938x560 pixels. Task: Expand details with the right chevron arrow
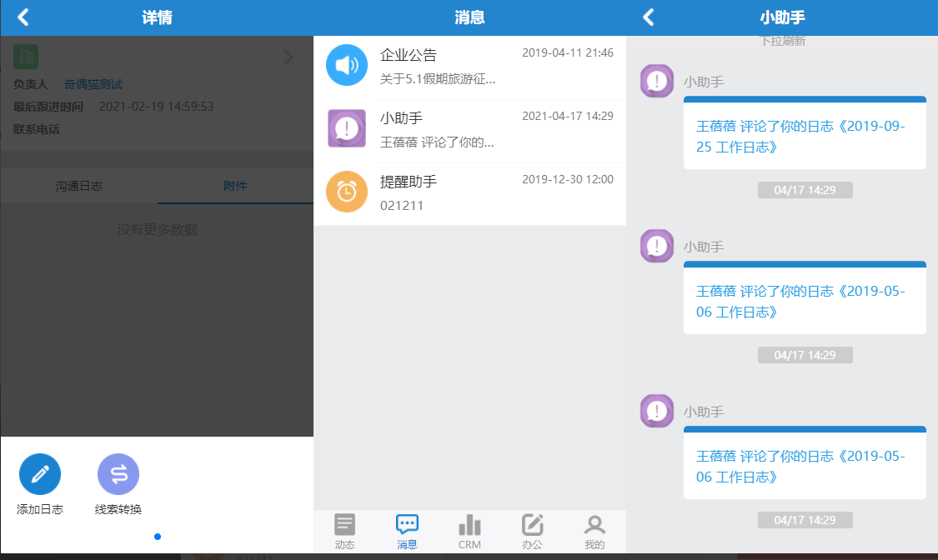point(288,57)
